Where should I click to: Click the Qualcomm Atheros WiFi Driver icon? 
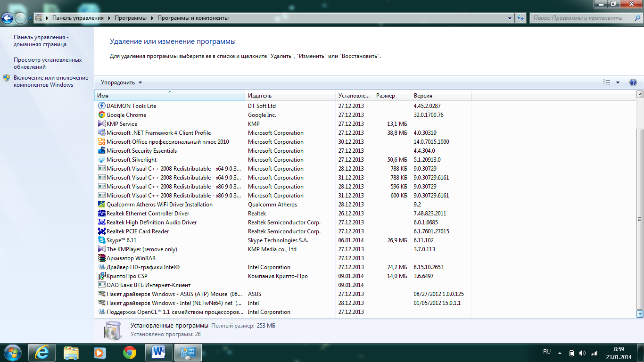[x=101, y=205]
